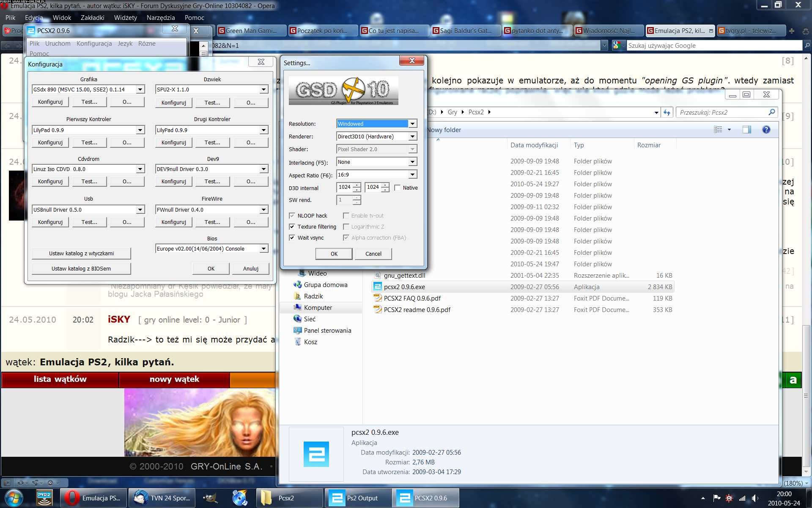Click Konfiguruj under Grafika

[x=50, y=102]
